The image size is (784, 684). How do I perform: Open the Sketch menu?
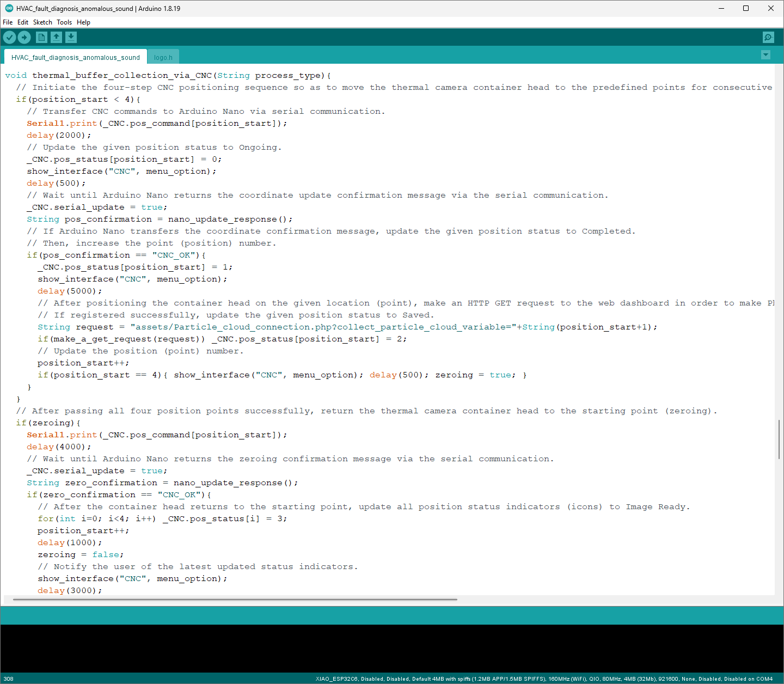tap(42, 22)
